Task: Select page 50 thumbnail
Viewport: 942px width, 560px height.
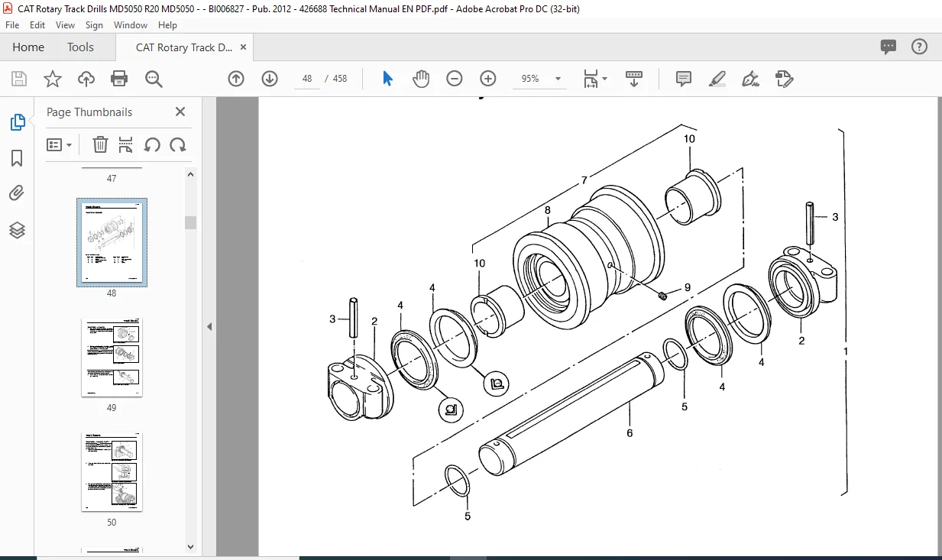Action: pos(112,472)
